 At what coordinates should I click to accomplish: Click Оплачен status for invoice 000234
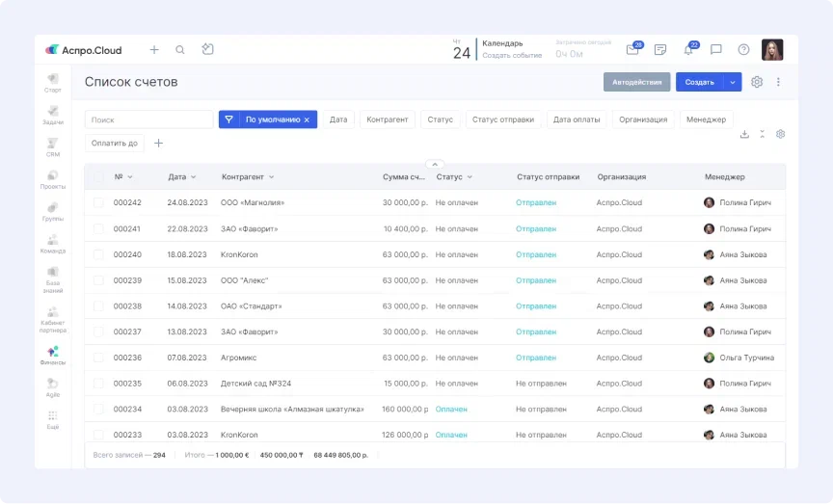point(451,409)
